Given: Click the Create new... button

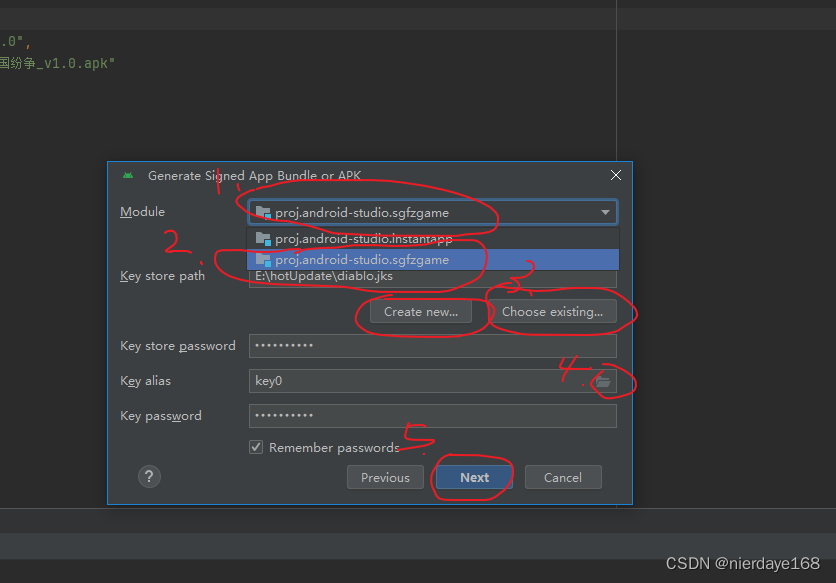Looking at the screenshot, I should pos(421,312).
